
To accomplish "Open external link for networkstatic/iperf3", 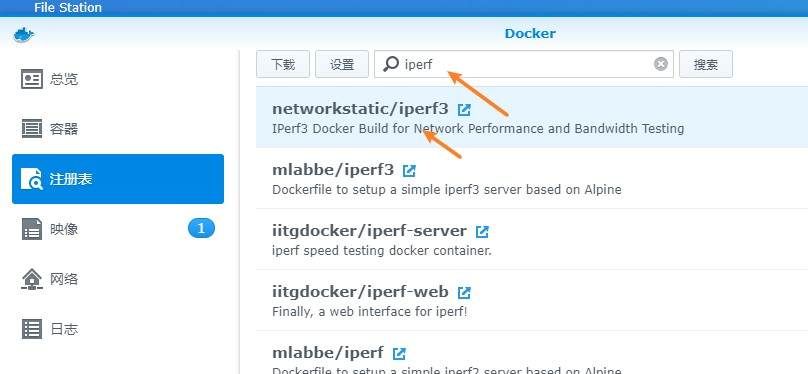I will (x=464, y=110).
